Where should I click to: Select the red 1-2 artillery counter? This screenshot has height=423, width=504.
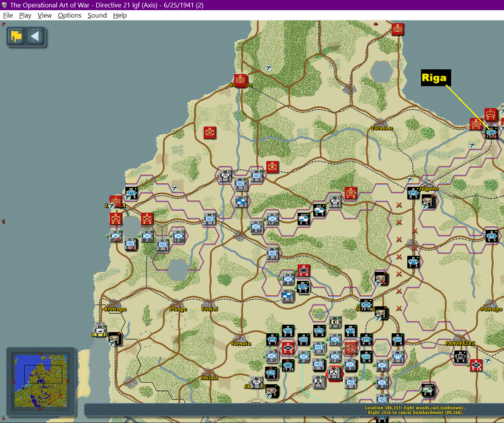point(350,193)
